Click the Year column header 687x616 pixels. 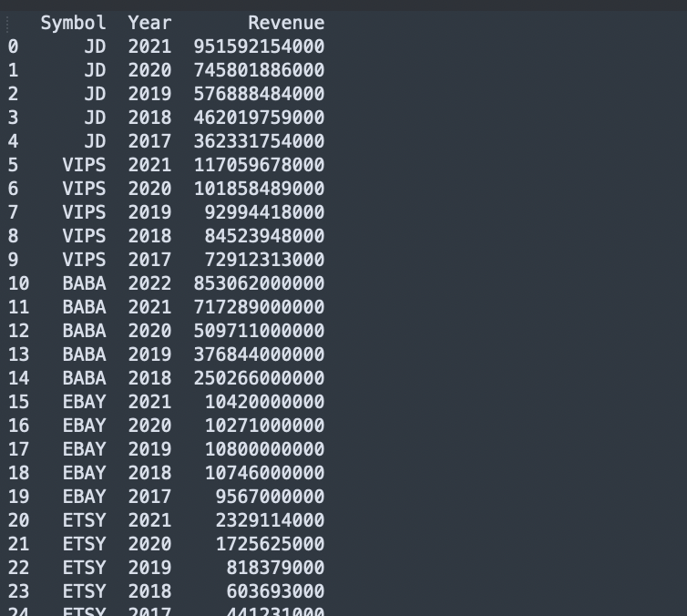tap(149, 23)
